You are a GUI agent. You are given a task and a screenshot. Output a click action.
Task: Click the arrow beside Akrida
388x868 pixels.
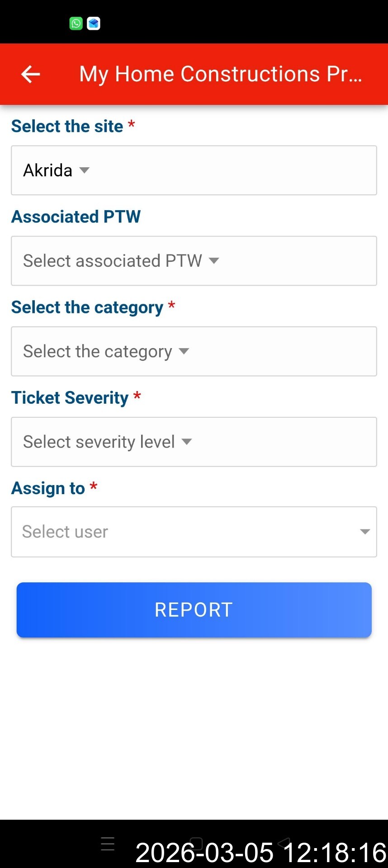click(x=84, y=170)
